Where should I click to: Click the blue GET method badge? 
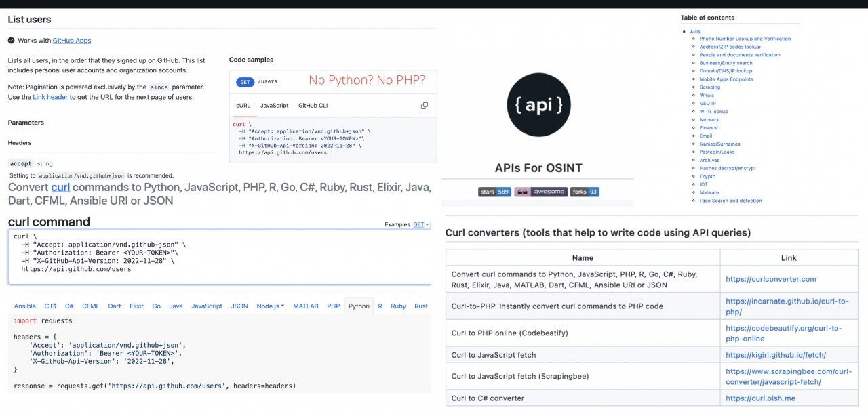245,82
